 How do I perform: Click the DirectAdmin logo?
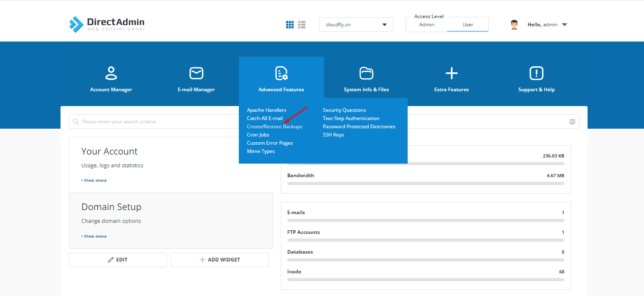pyautogui.click(x=107, y=24)
